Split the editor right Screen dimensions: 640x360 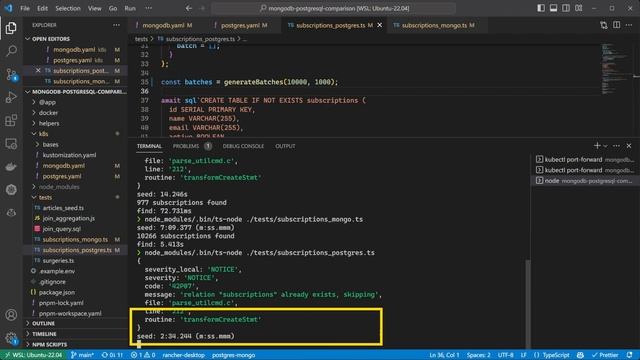coord(616,25)
